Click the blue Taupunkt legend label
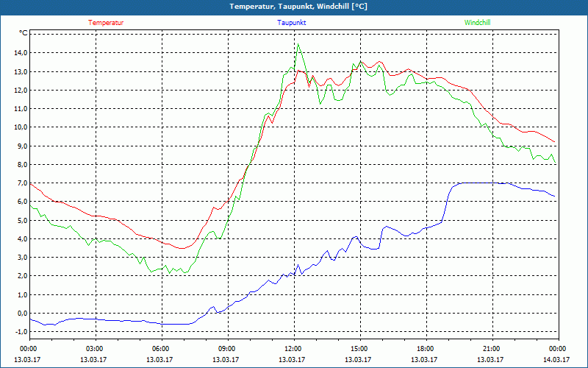This screenshot has width=588, height=368. [x=291, y=23]
